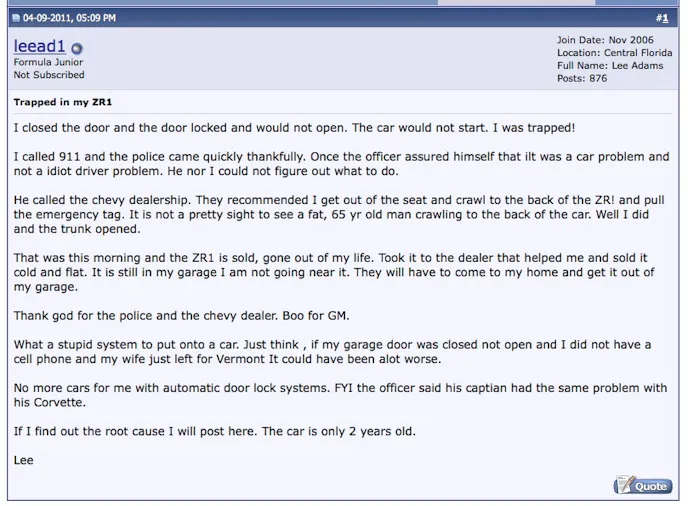Open the #1 post permalink
This screenshot has height=506, width=688.
(662, 18)
